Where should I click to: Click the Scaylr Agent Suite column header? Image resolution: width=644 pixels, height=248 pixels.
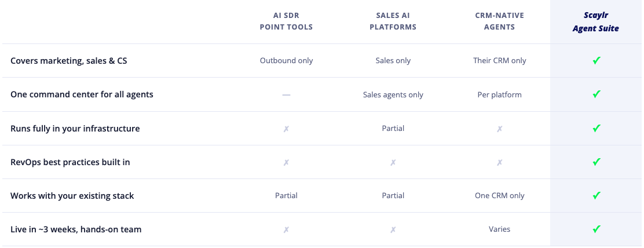tap(595, 22)
